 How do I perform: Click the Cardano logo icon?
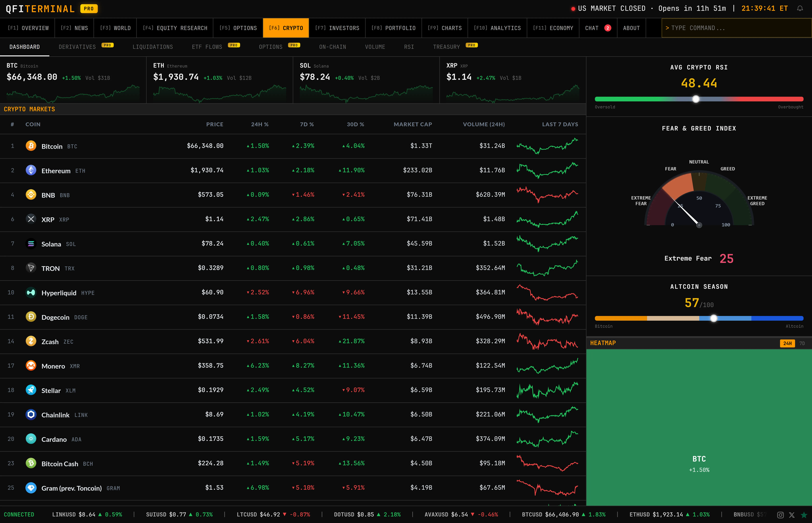click(31, 439)
